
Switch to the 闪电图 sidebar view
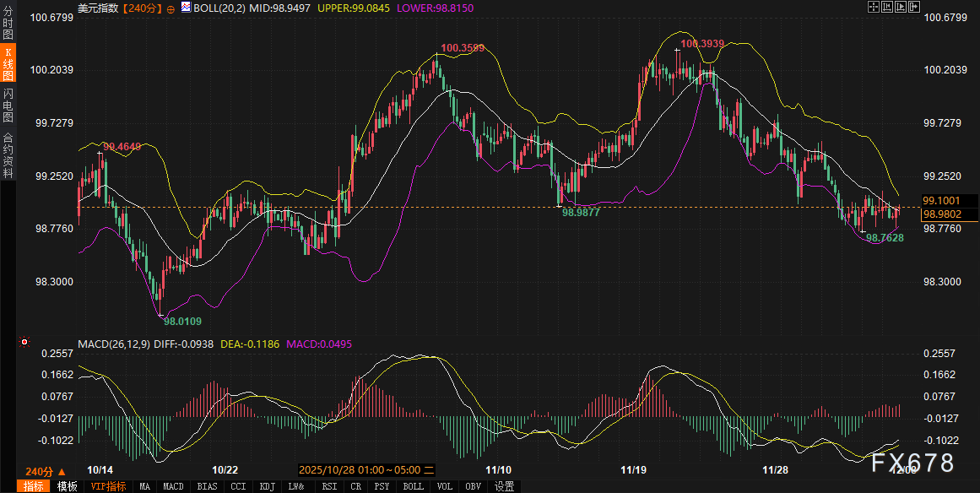point(8,105)
